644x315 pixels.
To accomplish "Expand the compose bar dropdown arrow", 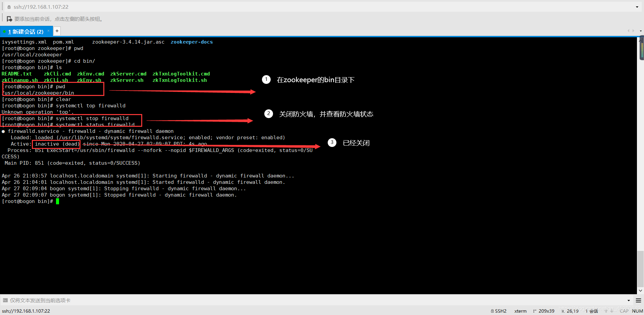I will pos(629,300).
